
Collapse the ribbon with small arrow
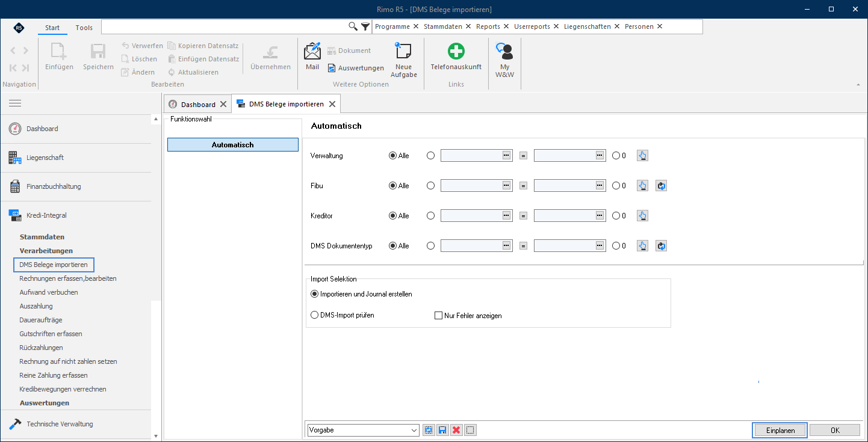(858, 85)
